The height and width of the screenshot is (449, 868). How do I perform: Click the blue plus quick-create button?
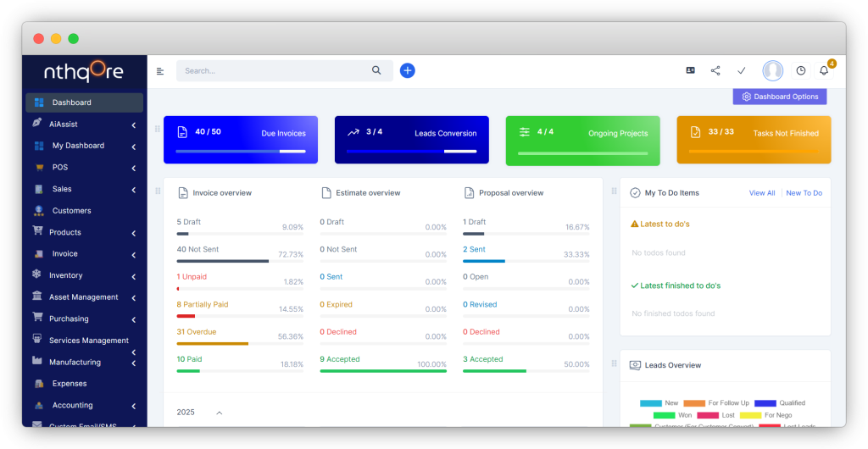click(408, 70)
